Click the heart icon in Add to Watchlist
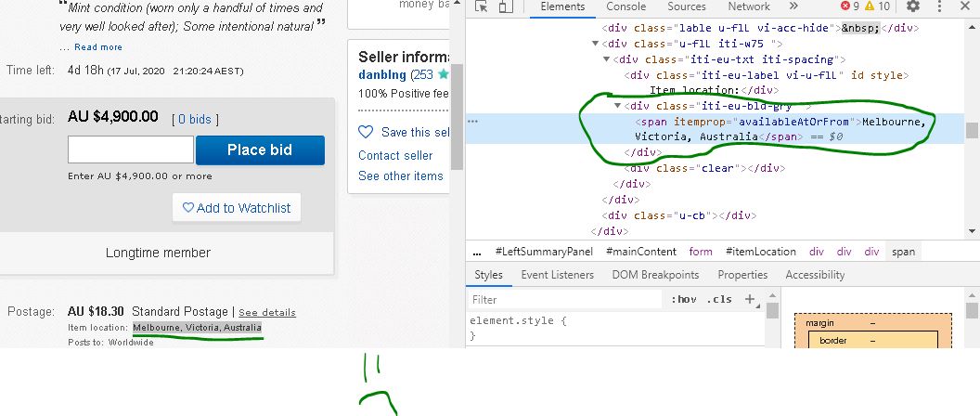Screen dimensions: 980x416 click(x=188, y=207)
